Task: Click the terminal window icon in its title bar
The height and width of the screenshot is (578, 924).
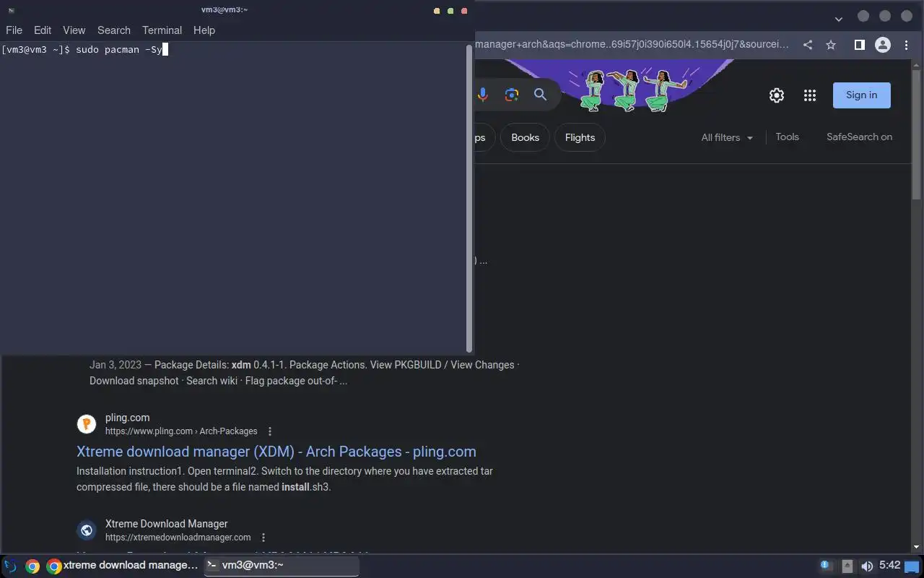Action: pos(12,10)
